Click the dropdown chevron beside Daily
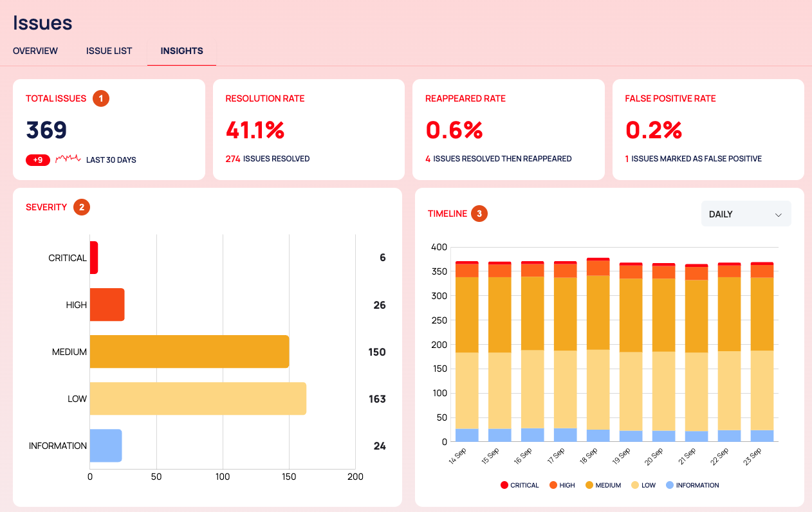This screenshot has width=812, height=512. (779, 215)
